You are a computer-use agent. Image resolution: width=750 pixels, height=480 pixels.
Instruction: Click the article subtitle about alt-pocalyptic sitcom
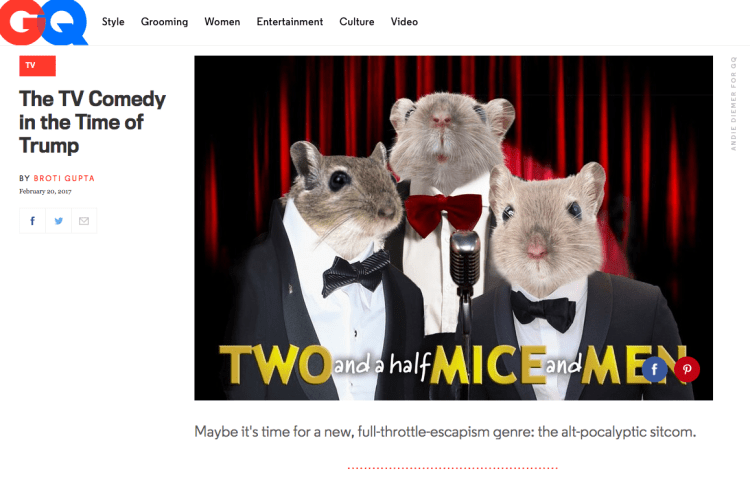(x=445, y=432)
